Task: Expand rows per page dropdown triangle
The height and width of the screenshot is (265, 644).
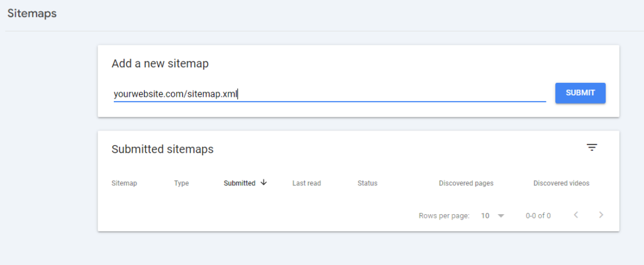Action: pyautogui.click(x=501, y=215)
